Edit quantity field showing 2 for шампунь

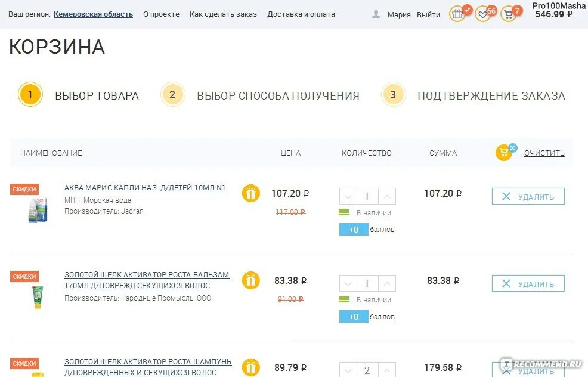pyautogui.click(x=367, y=370)
